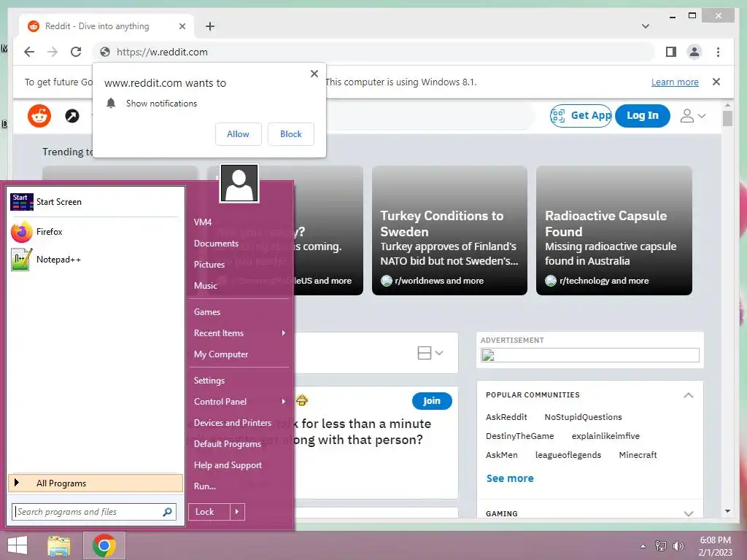Click the award icon beside the Join button
The width and height of the screenshot is (747, 560).
301,400
